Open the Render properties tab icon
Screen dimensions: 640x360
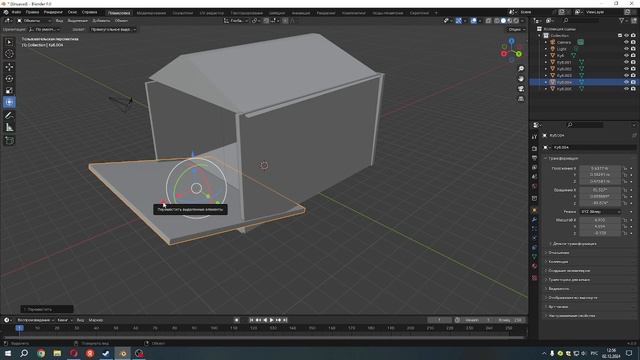click(x=534, y=149)
